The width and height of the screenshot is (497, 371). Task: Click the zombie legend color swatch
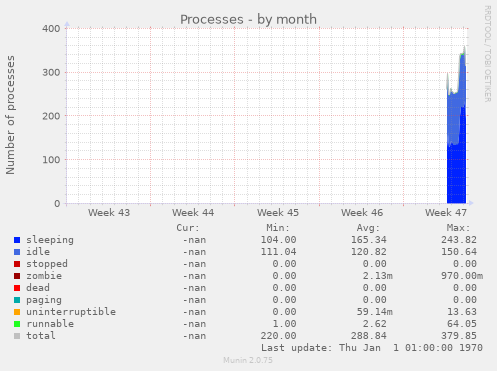[17, 276]
